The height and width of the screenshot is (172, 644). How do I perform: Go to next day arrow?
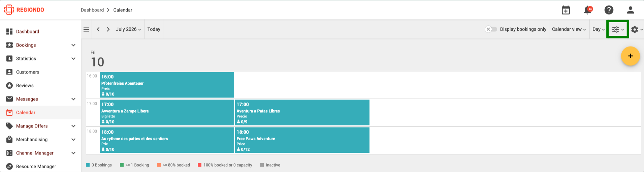tap(108, 29)
